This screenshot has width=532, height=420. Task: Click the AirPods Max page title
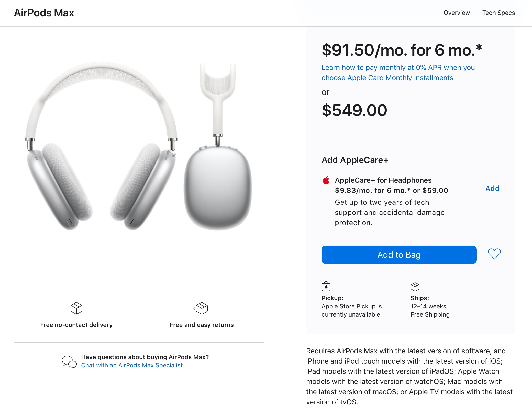pyautogui.click(x=44, y=13)
